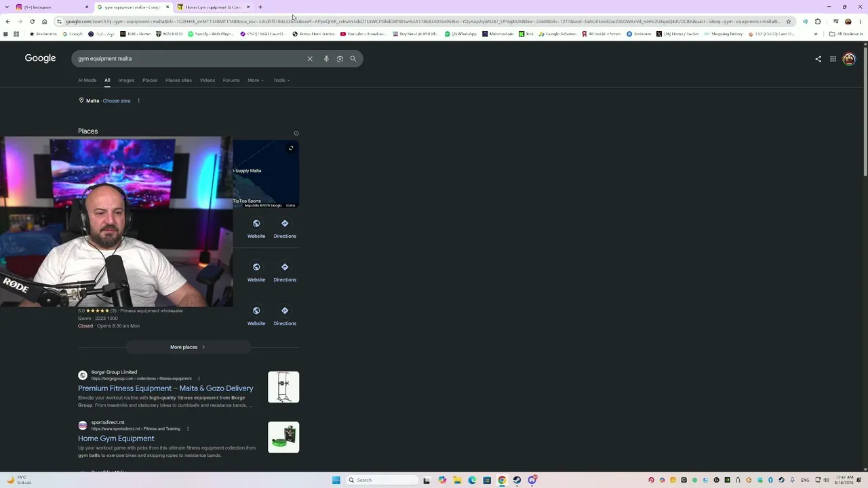The height and width of the screenshot is (488, 868).
Task: Switch to the Videos tab
Action: [x=208, y=81]
